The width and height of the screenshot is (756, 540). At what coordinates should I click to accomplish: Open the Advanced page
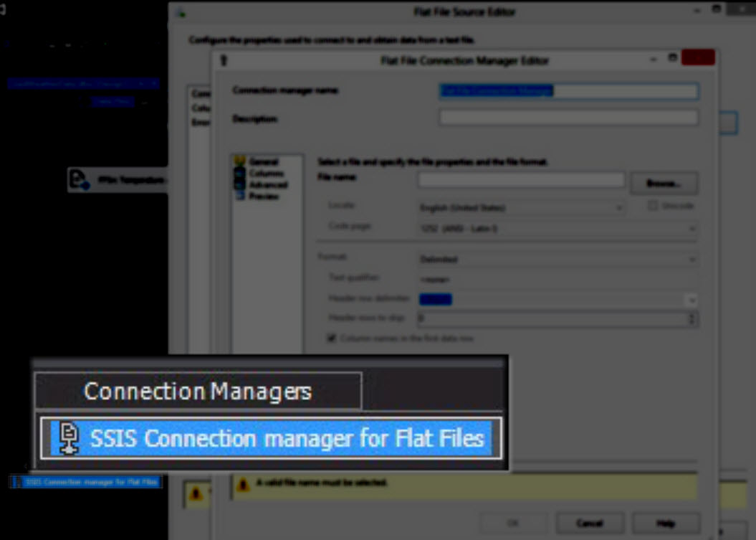click(x=268, y=185)
